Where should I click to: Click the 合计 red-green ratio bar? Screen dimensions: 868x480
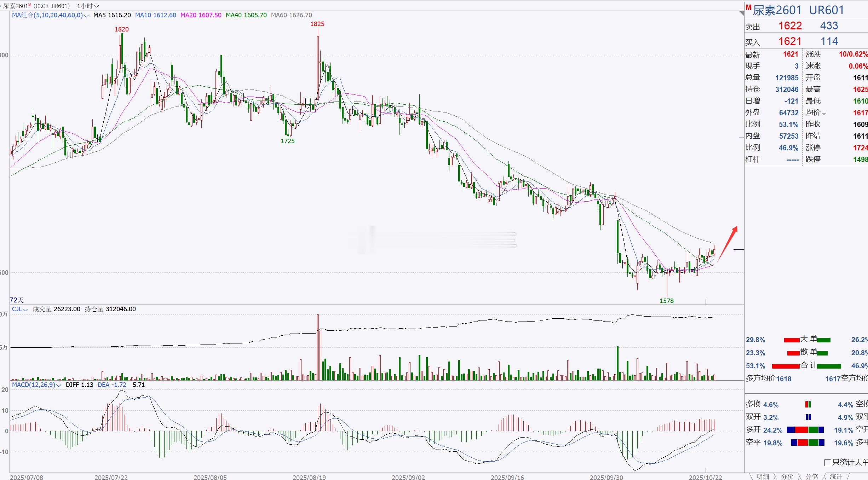(x=806, y=366)
